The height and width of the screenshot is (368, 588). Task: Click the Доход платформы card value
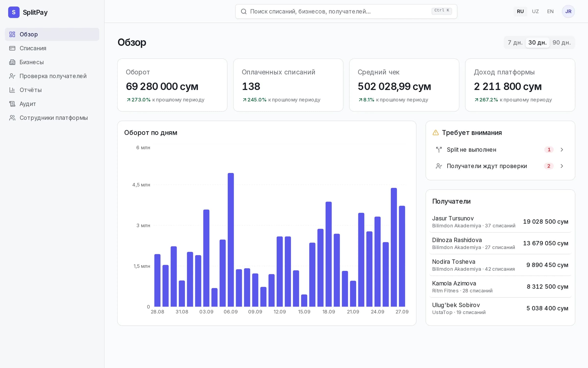508,86
